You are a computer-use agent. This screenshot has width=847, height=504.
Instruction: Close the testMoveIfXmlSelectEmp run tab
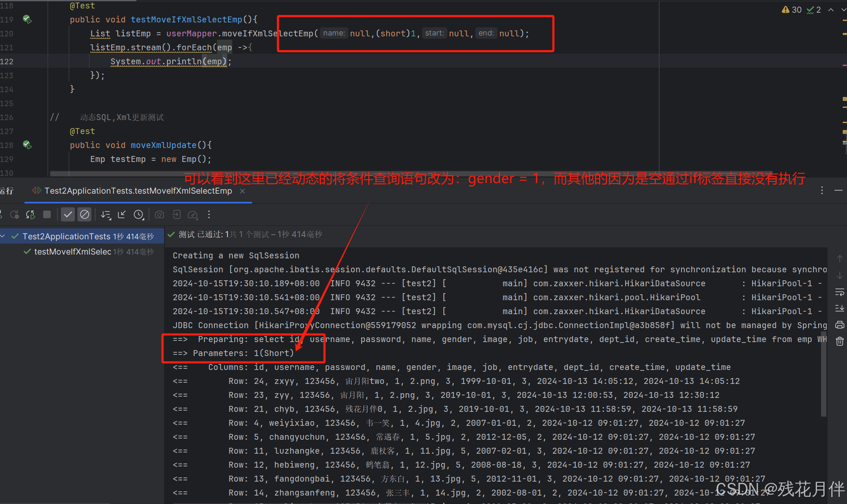pyautogui.click(x=242, y=191)
